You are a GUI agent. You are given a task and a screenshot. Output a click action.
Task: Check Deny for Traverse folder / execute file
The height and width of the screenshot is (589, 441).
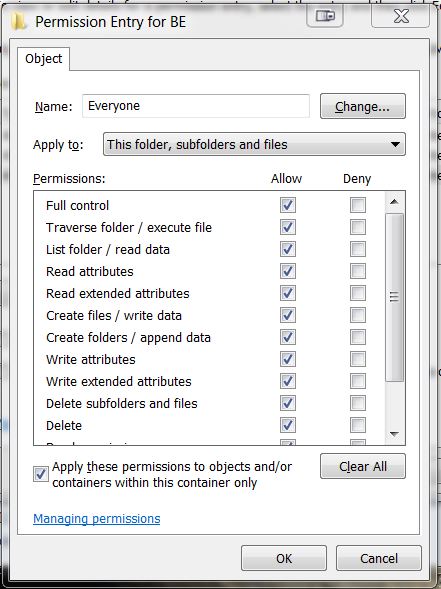pos(358,227)
